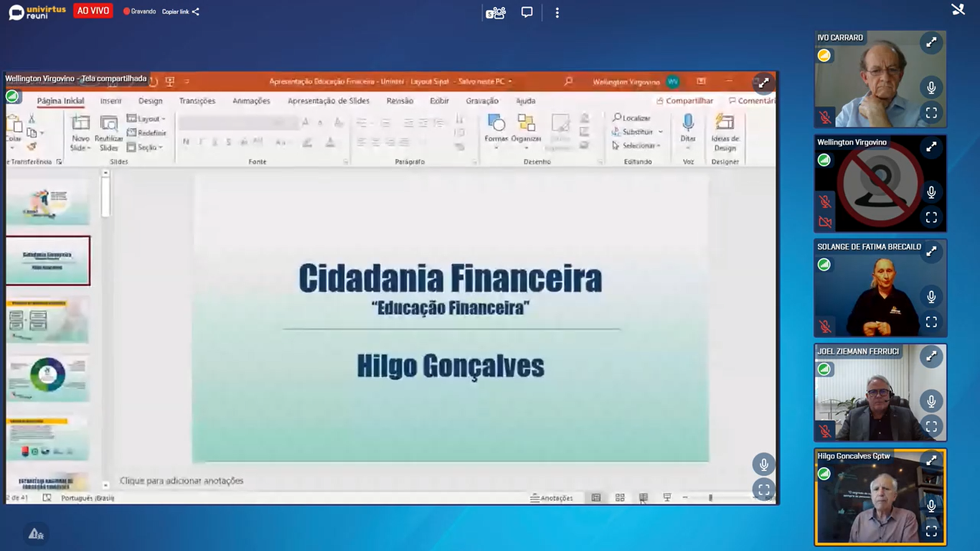The image size is (980, 551).
Task: Select the circular chart slide thumbnail
Action: point(48,377)
